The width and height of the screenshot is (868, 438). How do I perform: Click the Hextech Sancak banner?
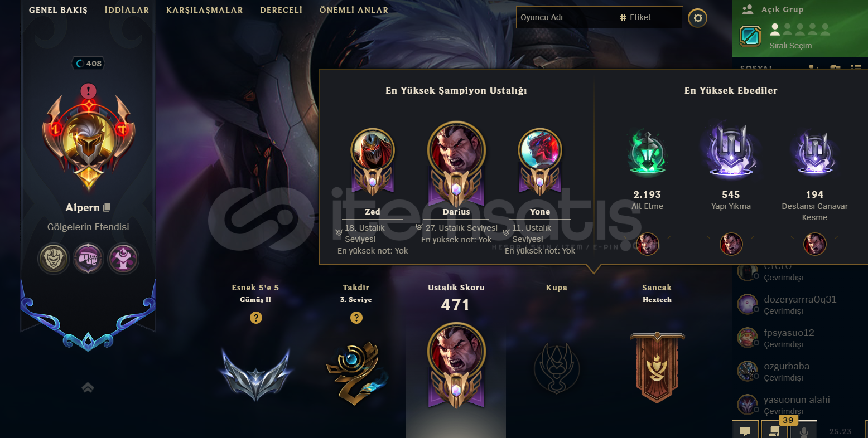657,367
